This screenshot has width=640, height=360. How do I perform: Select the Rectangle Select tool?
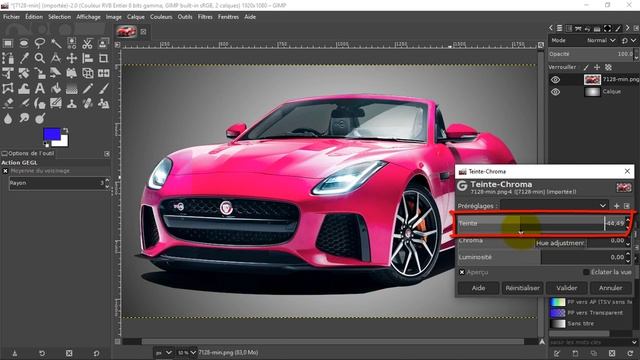click(8, 43)
